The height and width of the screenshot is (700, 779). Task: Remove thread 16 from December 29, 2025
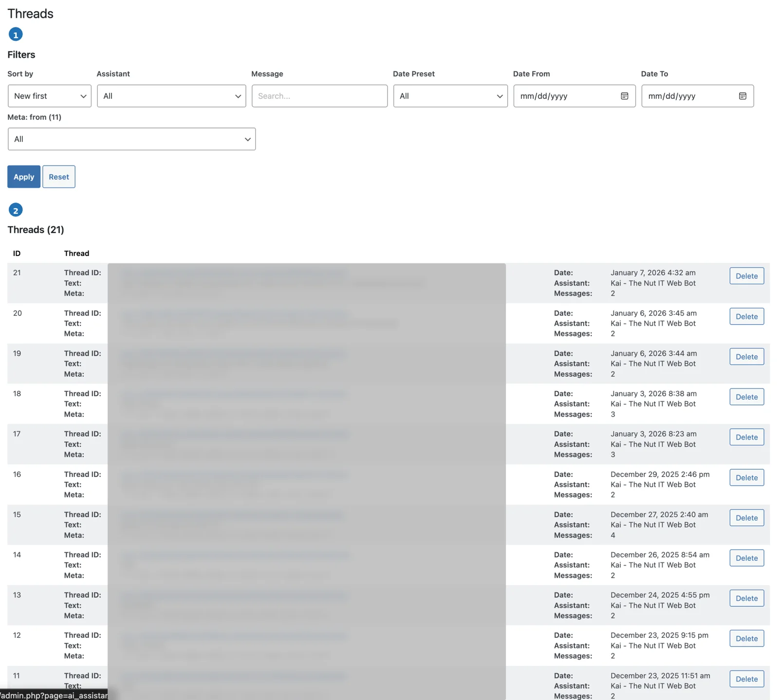(746, 478)
